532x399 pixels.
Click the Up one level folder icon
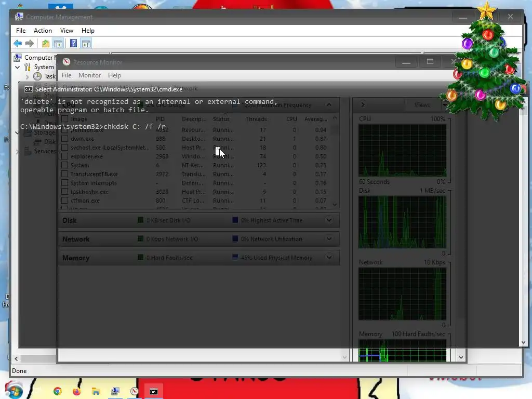pyautogui.click(x=46, y=44)
